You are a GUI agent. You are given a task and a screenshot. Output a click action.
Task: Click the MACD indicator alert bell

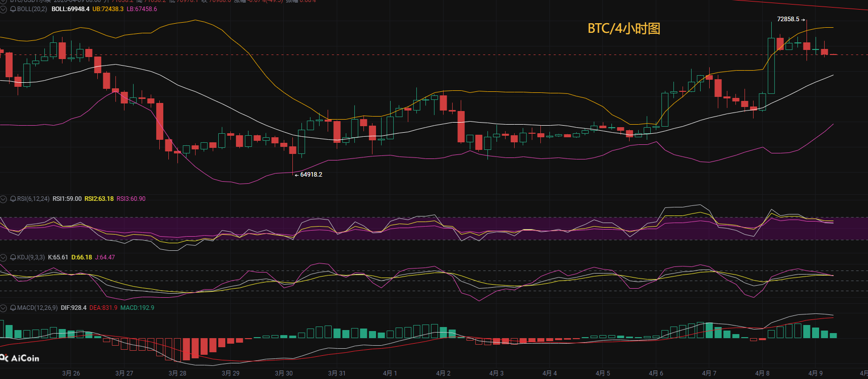click(x=13, y=308)
